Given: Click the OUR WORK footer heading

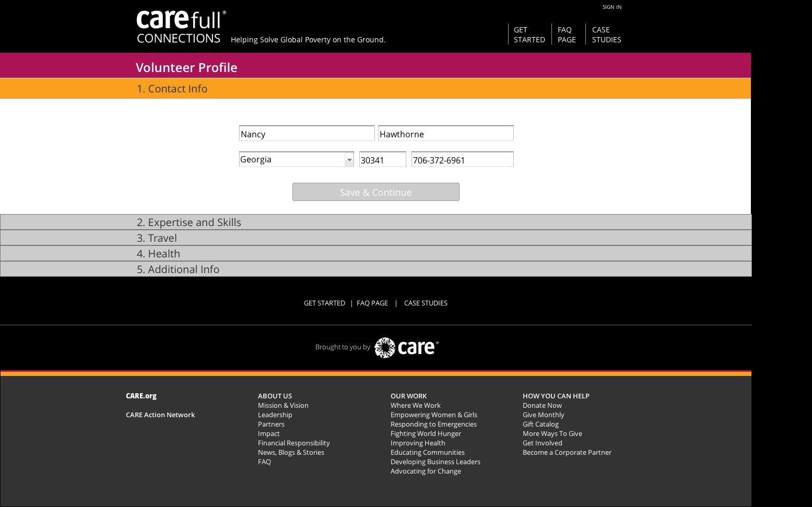Looking at the screenshot, I should click(x=408, y=396).
